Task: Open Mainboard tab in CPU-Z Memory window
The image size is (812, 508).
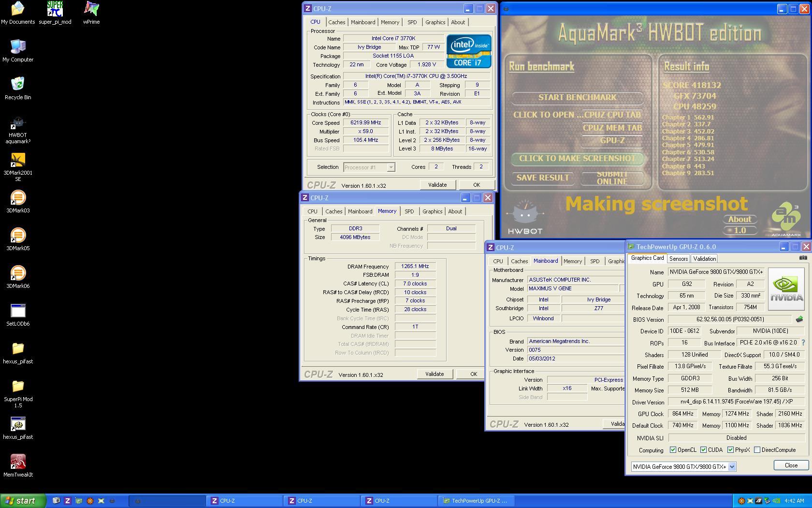Action: point(360,211)
